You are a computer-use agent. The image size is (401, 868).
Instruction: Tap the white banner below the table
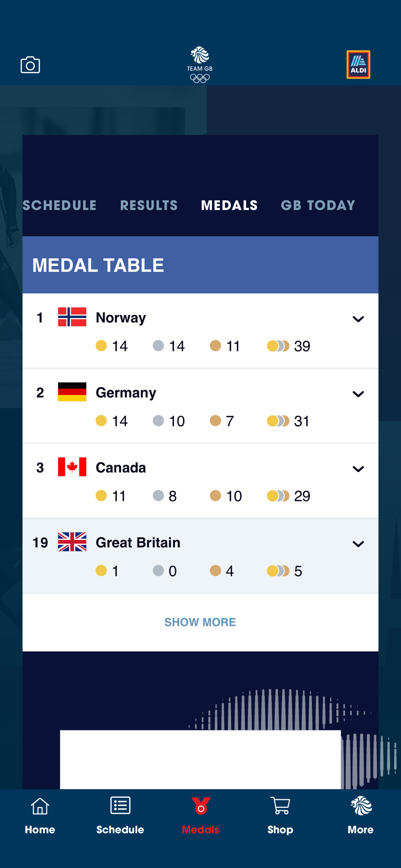[x=200, y=759]
